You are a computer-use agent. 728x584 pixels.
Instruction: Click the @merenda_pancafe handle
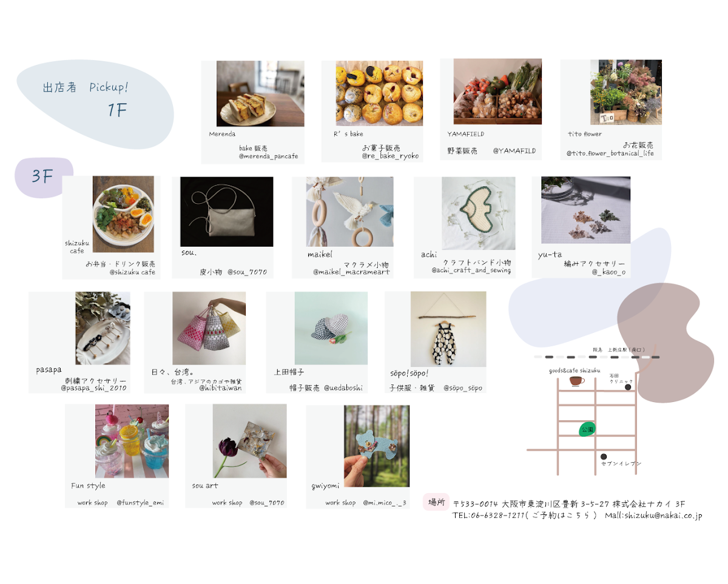(269, 156)
